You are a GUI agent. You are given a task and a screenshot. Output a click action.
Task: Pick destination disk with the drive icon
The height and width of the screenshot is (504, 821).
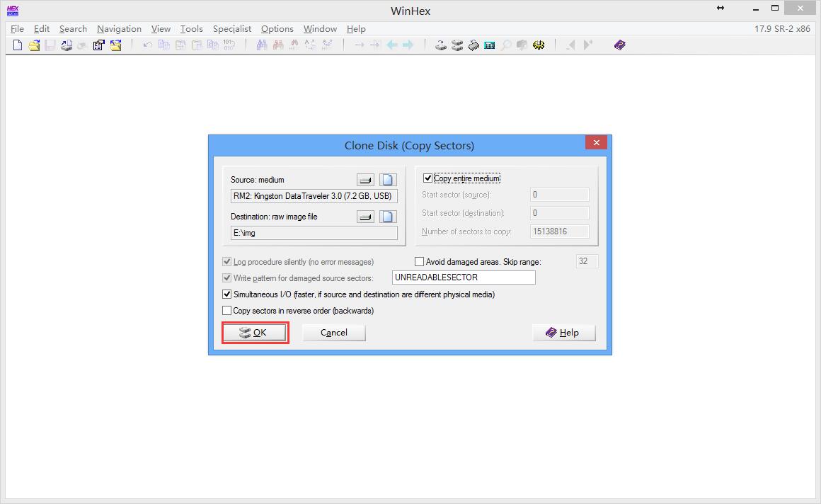pyautogui.click(x=365, y=217)
